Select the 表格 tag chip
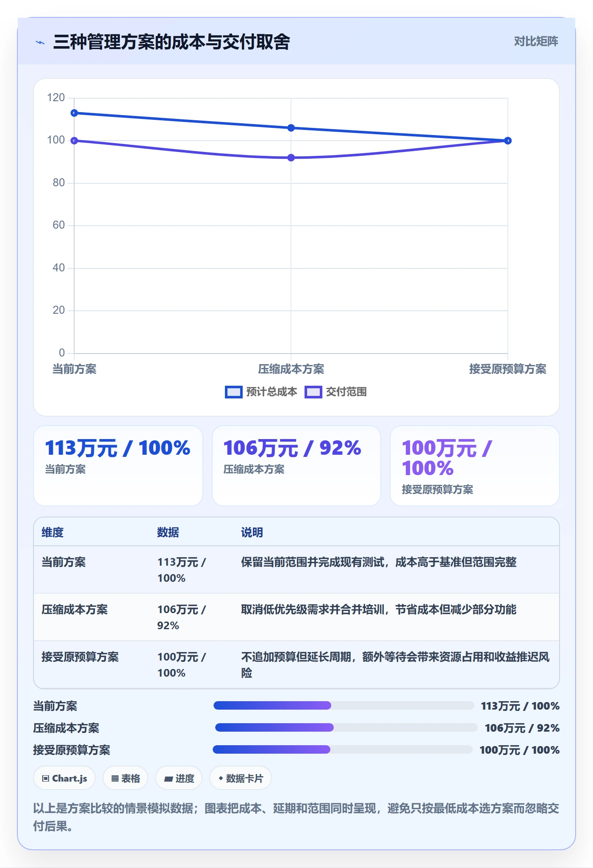The width and height of the screenshot is (593, 868). point(125,778)
